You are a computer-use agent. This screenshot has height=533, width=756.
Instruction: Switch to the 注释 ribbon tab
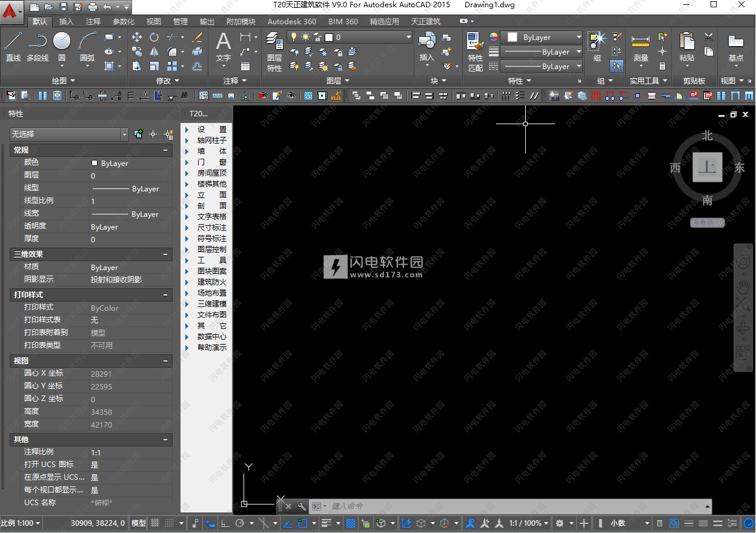pyautogui.click(x=93, y=21)
